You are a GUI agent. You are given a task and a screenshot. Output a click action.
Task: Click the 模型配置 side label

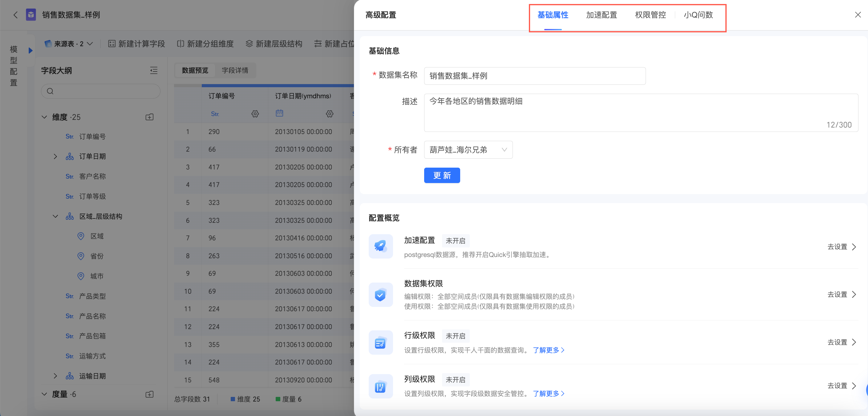pyautogui.click(x=14, y=66)
